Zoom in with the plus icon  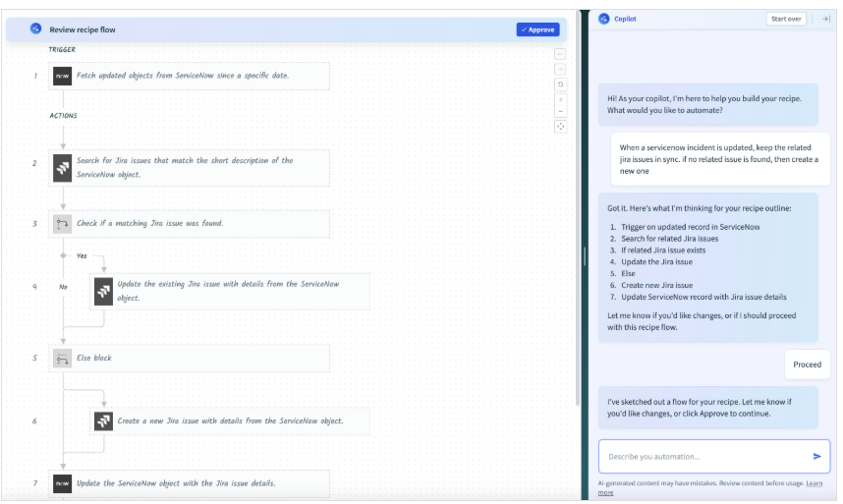point(560,99)
